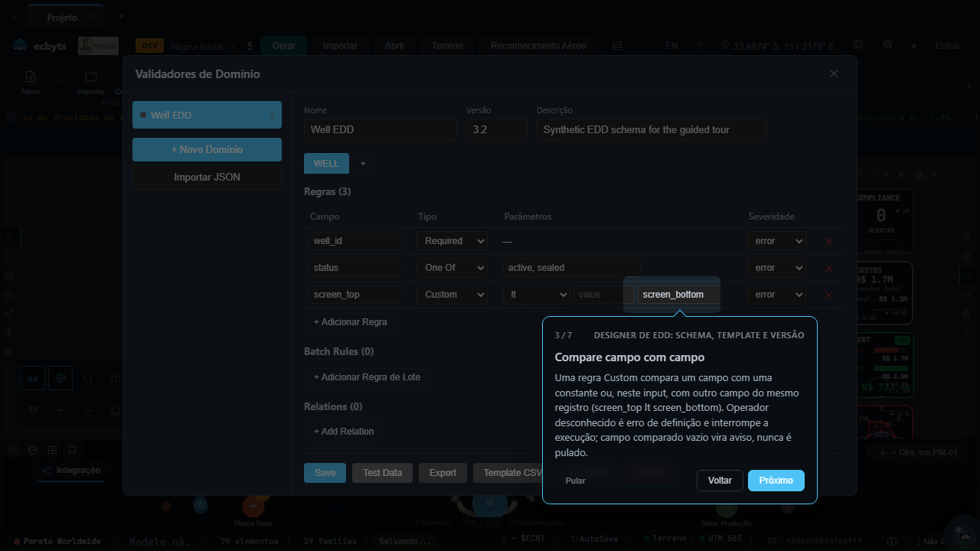Open Tipo dropdown showing Custom

(452, 295)
